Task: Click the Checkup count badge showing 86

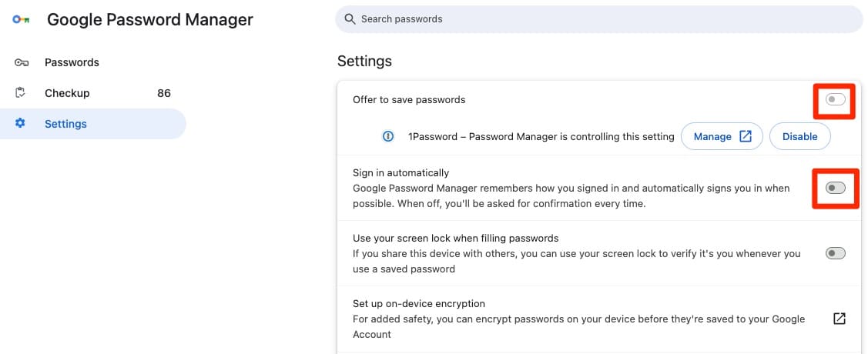Action: click(163, 93)
